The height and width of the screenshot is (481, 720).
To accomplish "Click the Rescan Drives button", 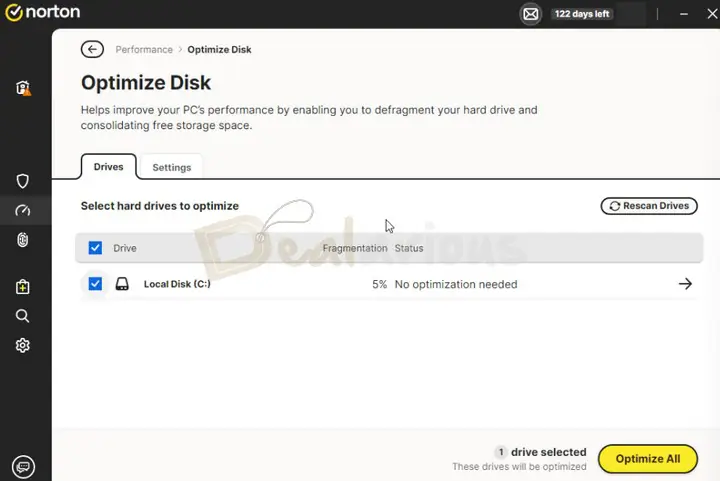I will 649,206.
